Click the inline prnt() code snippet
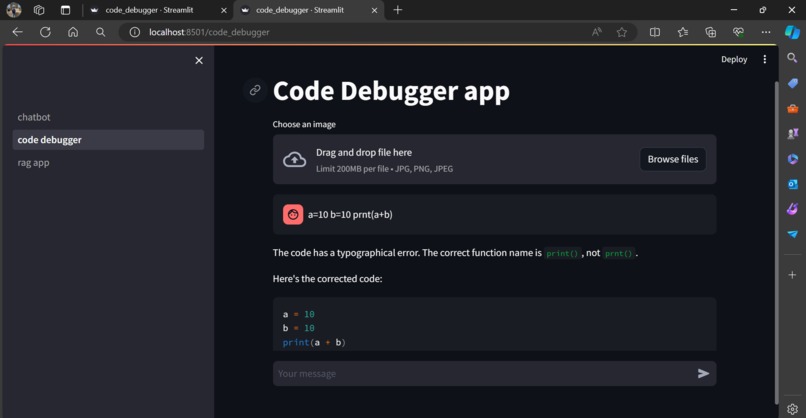This screenshot has width=806, height=418. tap(618, 253)
